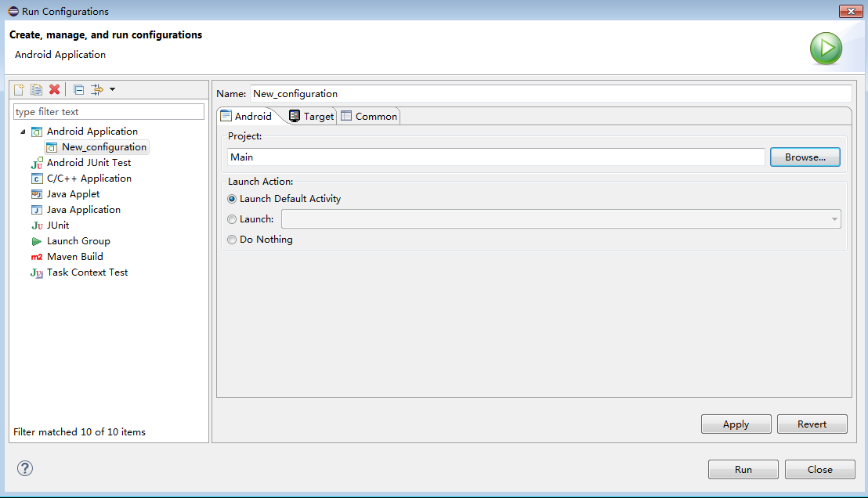This screenshot has height=498, width=868.
Task: Click the Browse... button for Project
Action: pyautogui.click(x=805, y=157)
